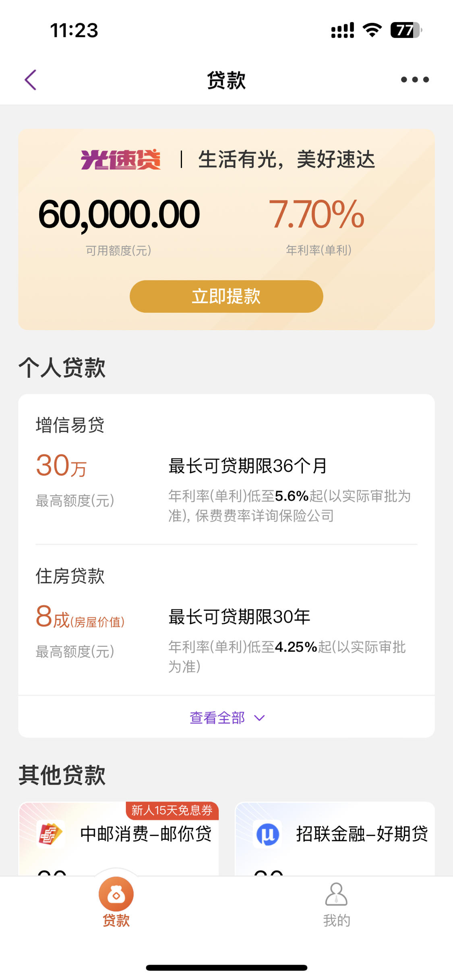Open the three-dot more menu
Image resolution: width=453 pixels, height=980 pixels.
415,80
